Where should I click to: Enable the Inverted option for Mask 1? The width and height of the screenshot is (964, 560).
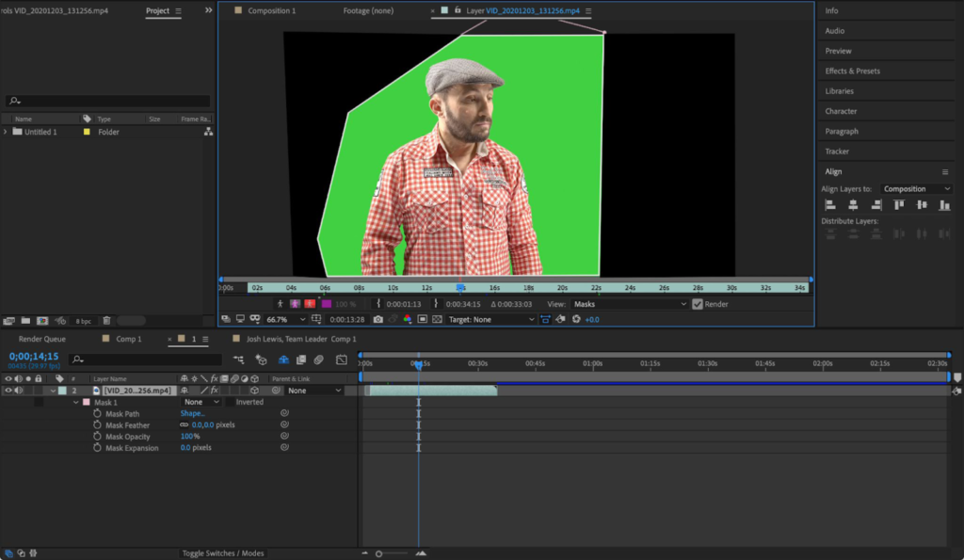(x=229, y=402)
